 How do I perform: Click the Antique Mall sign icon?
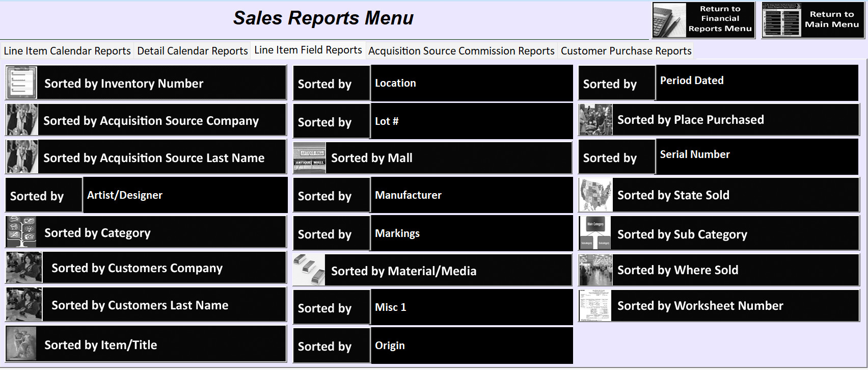point(309,158)
